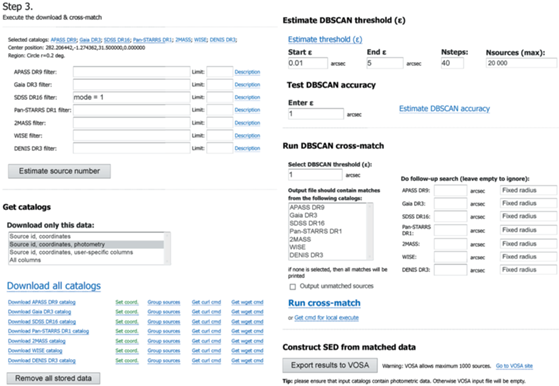
Task: Click Download APASS DR9 catalog link
Action: point(42,302)
